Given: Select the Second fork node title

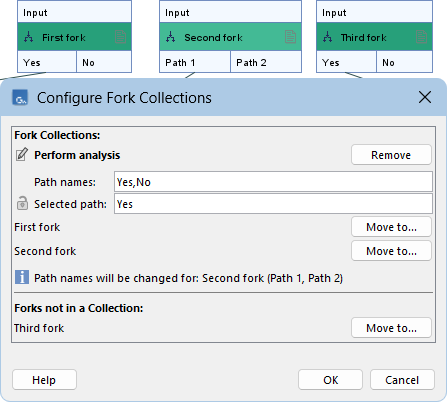Looking at the screenshot, I should (x=213, y=37).
